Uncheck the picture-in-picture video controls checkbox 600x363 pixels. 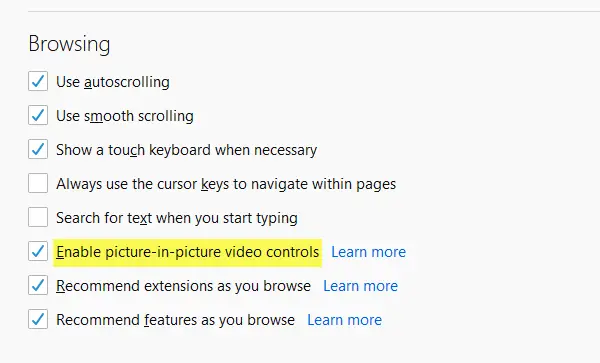click(x=38, y=251)
